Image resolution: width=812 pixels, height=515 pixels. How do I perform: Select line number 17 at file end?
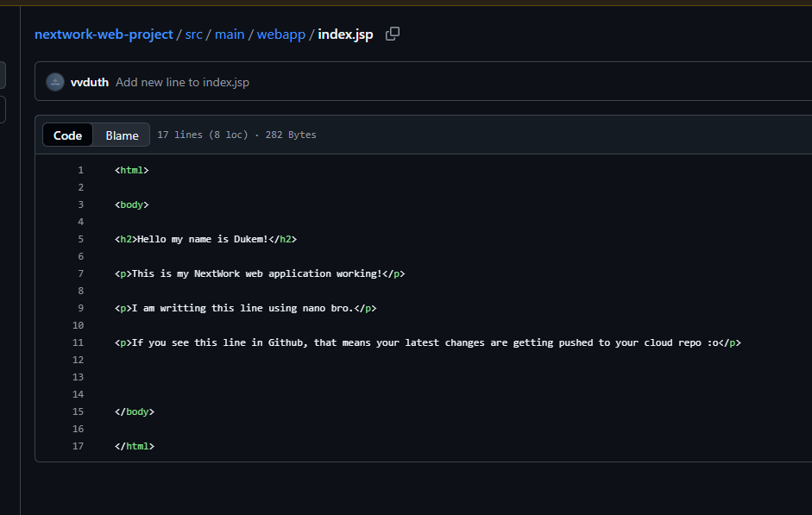click(78, 446)
